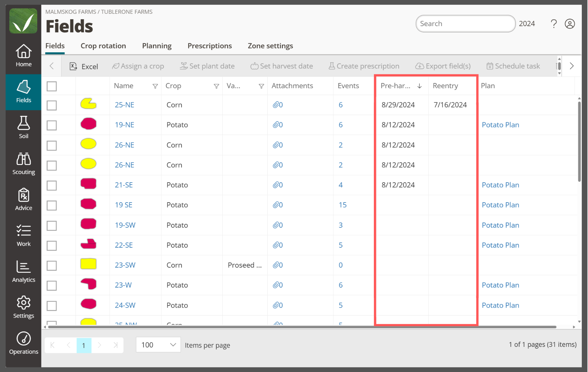588x372 pixels.
Task: Click Set harvest date action
Action: click(282, 66)
